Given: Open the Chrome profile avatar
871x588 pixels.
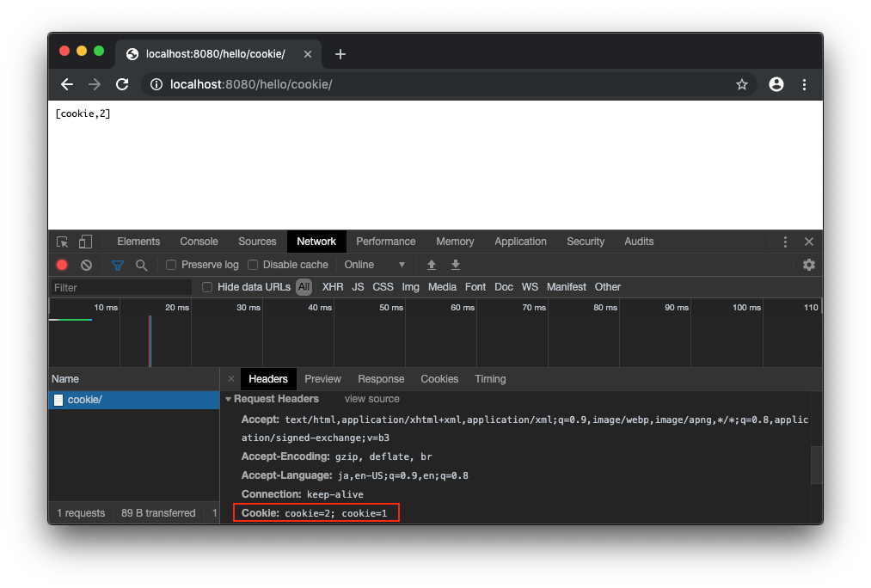Looking at the screenshot, I should (x=776, y=84).
